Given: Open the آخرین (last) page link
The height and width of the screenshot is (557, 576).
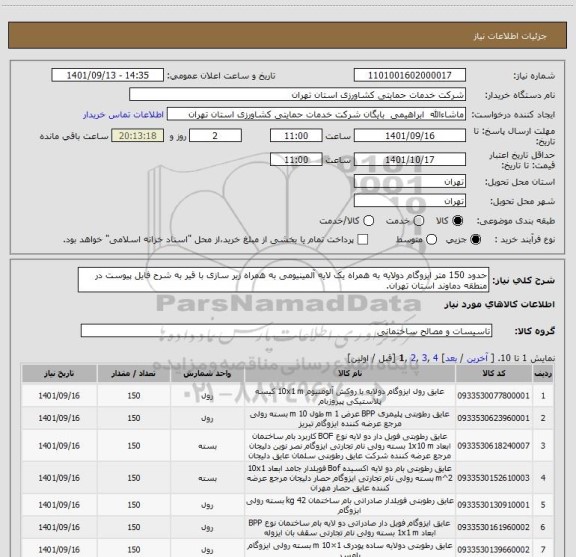Looking at the screenshot, I should tap(477, 358).
